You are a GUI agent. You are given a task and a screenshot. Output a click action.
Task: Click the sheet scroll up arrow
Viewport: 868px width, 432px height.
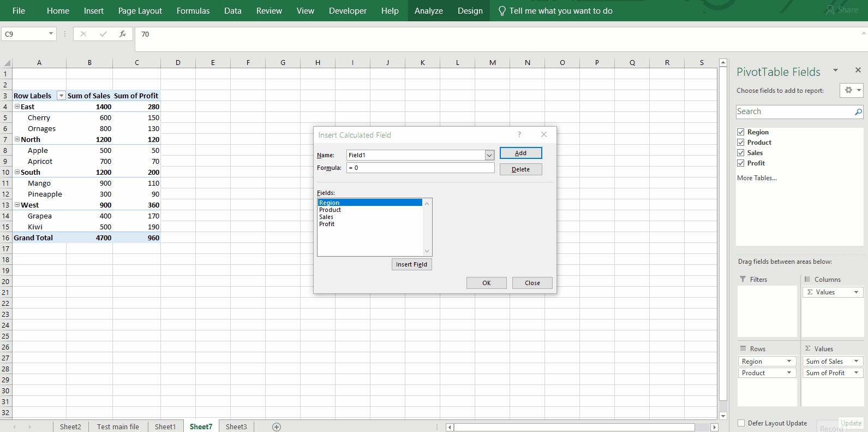coord(723,63)
